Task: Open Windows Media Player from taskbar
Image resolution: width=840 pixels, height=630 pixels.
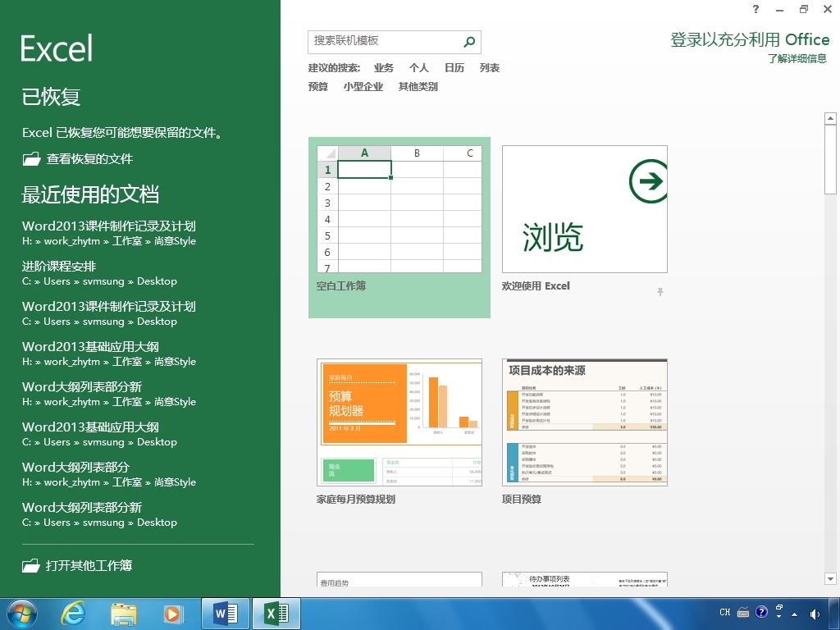Action: [172, 614]
